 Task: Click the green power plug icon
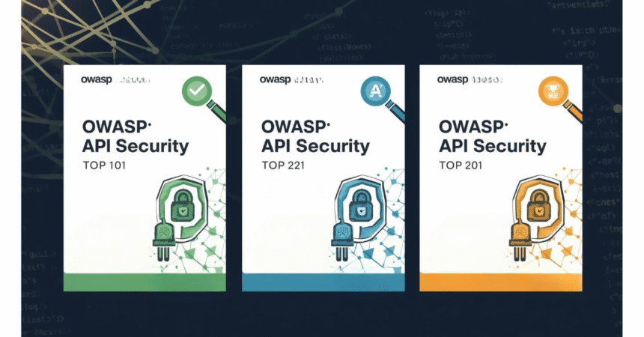163,240
